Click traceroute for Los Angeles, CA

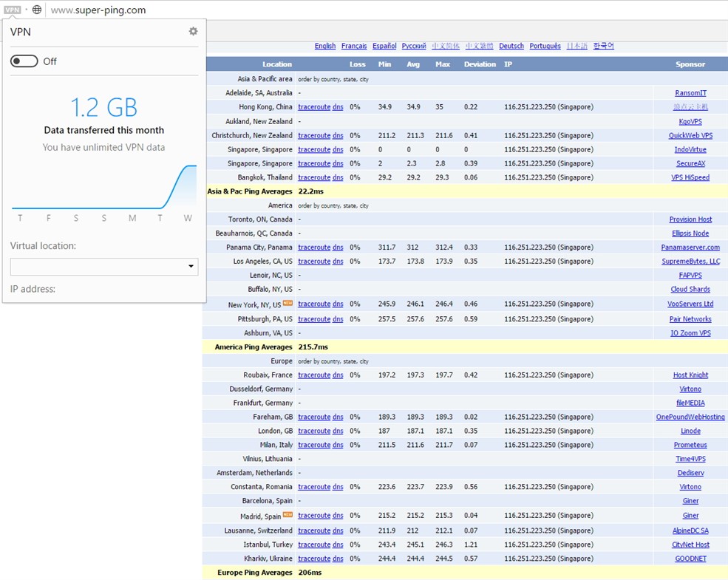coord(314,262)
